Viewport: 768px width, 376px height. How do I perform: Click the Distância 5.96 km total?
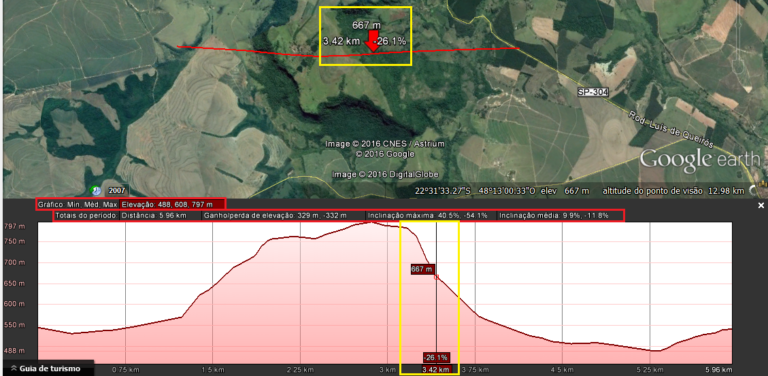pos(154,215)
